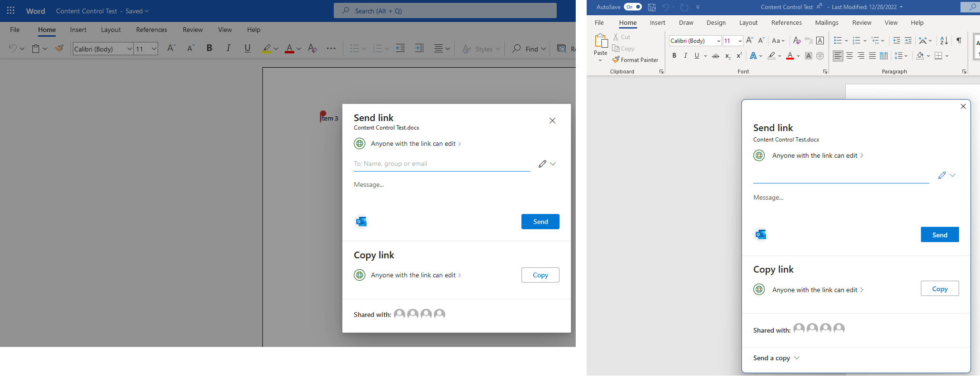Open Insert tab in Word web
980x376 pixels.
click(x=78, y=30)
